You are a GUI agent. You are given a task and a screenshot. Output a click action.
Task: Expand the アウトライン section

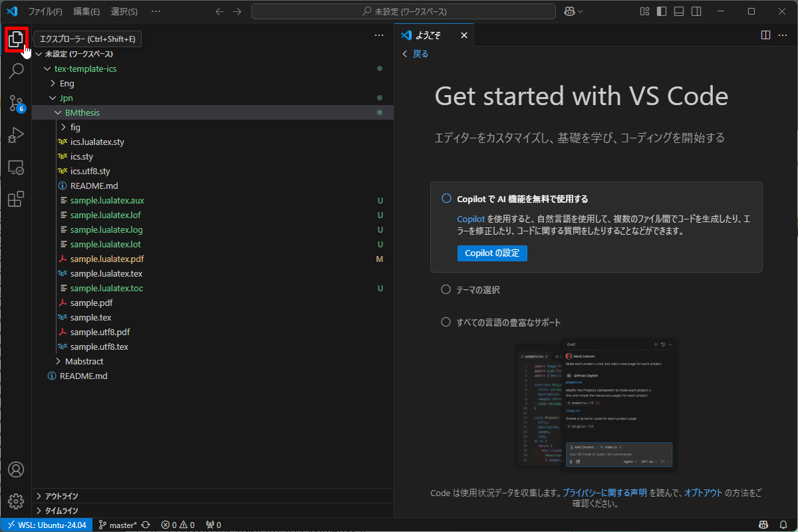pos(213,496)
